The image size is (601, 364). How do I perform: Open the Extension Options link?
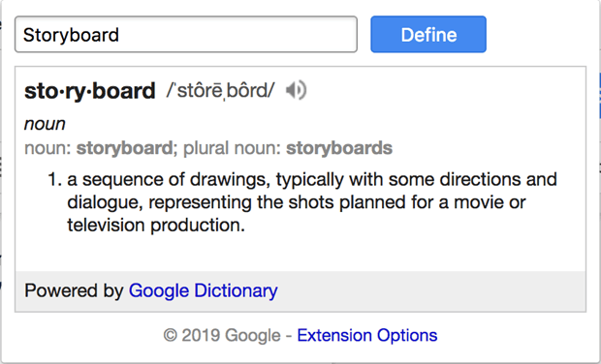[367, 335]
